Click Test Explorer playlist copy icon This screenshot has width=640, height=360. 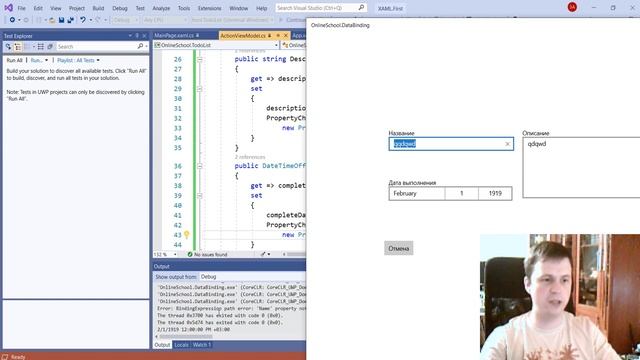(50, 47)
